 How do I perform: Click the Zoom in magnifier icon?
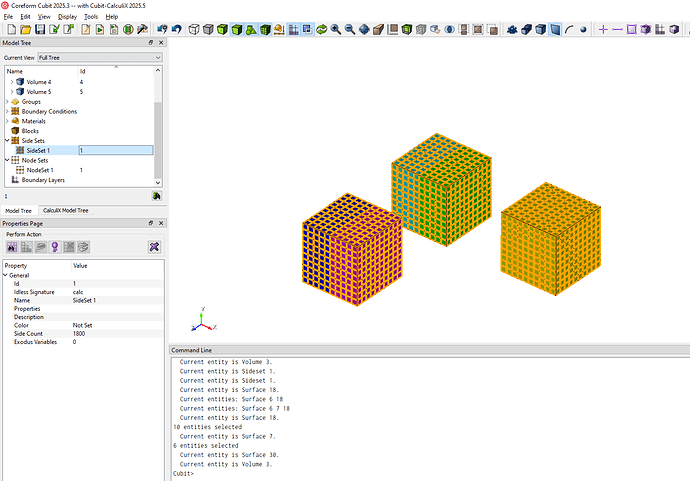(x=336, y=29)
